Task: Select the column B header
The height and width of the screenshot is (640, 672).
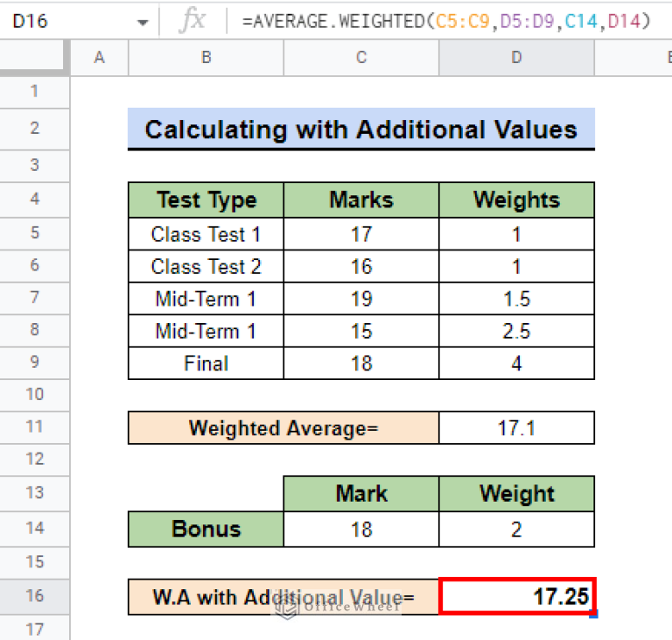Action: tap(206, 58)
